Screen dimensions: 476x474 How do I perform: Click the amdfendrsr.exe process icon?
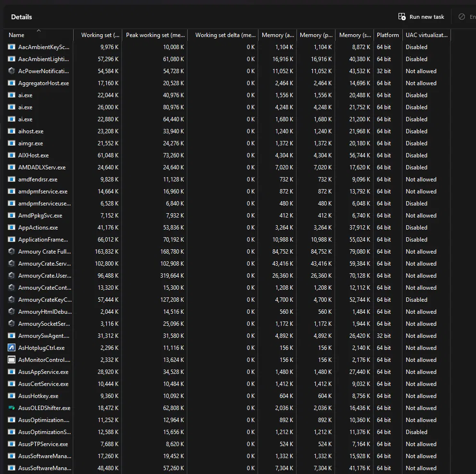pos(12,179)
